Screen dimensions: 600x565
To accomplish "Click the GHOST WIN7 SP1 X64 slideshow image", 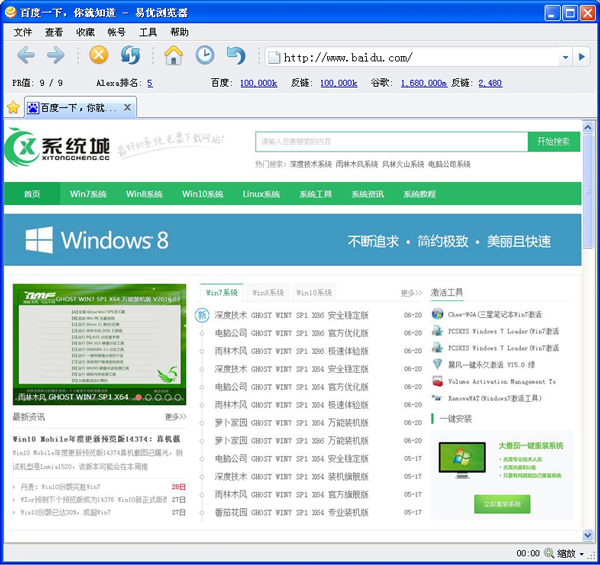I will pyautogui.click(x=99, y=344).
